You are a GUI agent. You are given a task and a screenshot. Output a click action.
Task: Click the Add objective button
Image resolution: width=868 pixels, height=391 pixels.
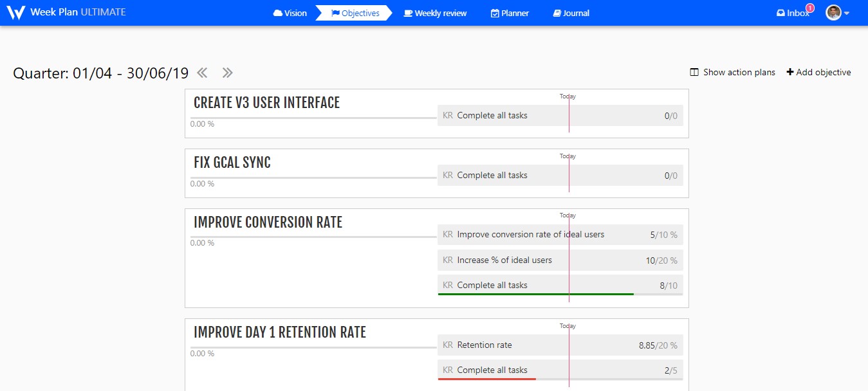[818, 71]
